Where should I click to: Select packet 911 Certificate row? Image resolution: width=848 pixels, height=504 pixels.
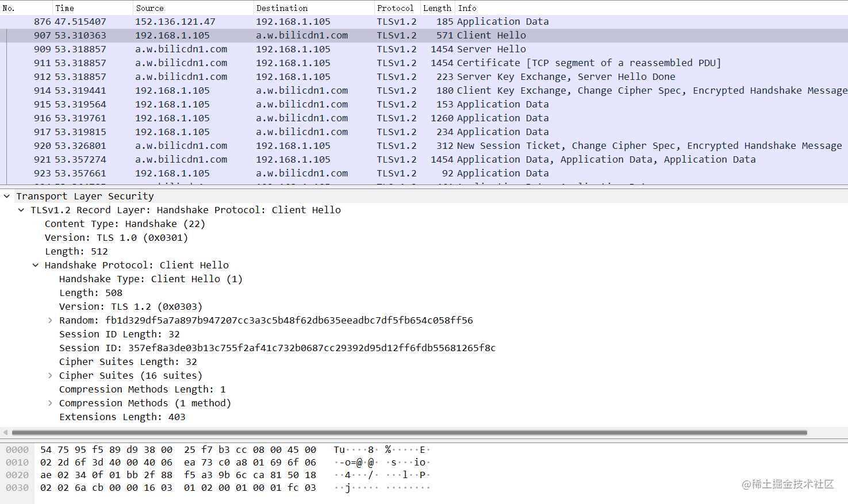pos(424,63)
